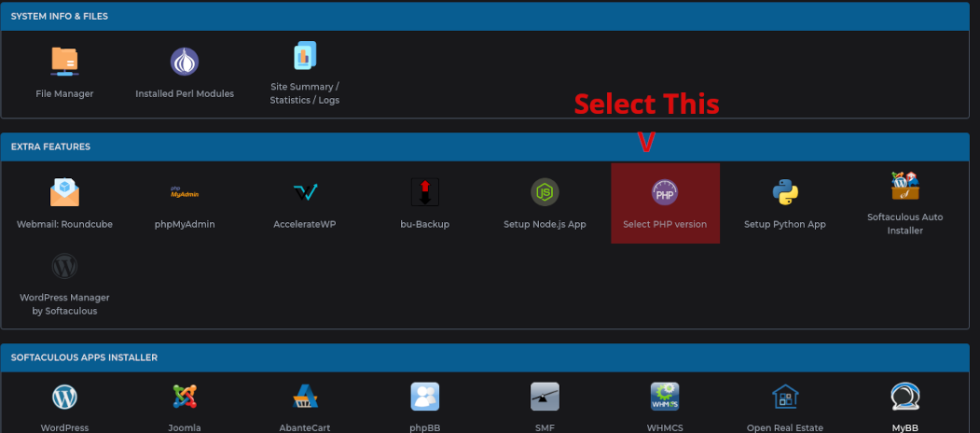This screenshot has width=980, height=433.
Task: Open the bu-Backup icon
Action: tap(425, 192)
